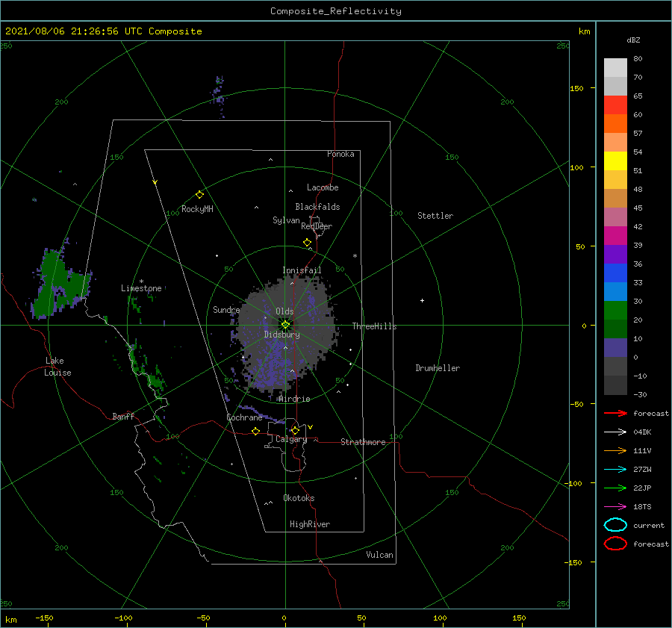Click the 2021/08/06 21:26:56 UTC timestamp
The width and height of the screenshot is (672, 628).
tap(73, 31)
